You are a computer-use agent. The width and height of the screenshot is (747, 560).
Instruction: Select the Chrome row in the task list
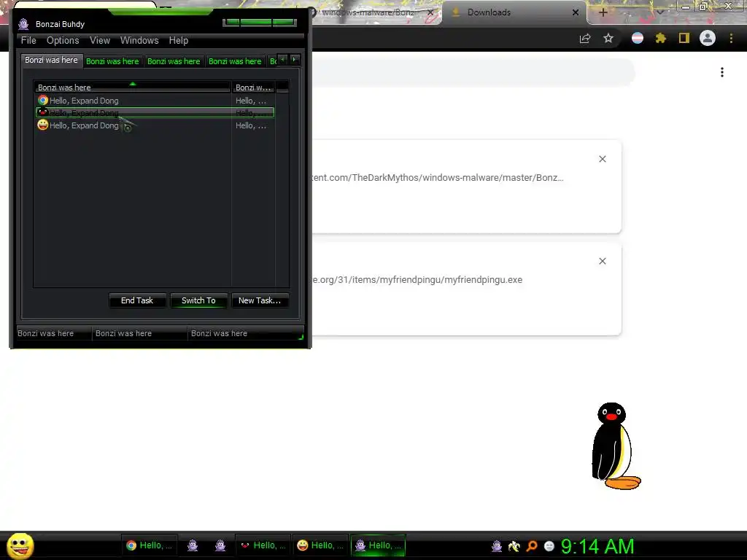(155, 101)
